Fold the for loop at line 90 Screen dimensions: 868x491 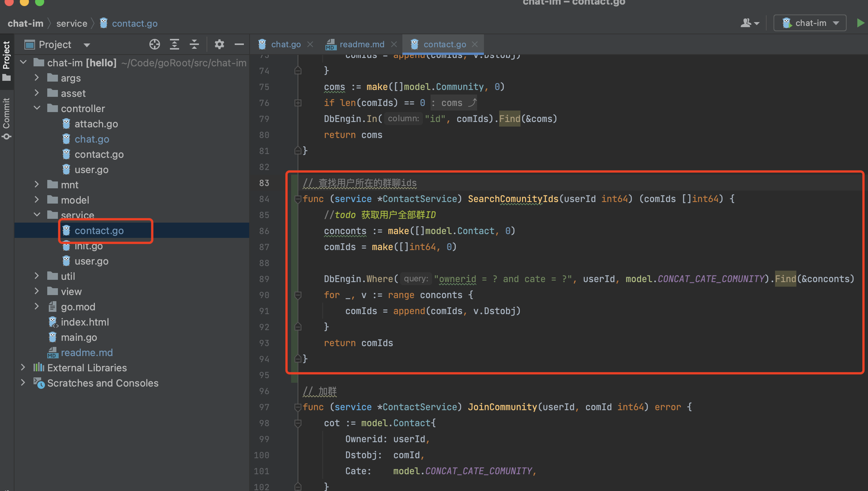[298, 295]
